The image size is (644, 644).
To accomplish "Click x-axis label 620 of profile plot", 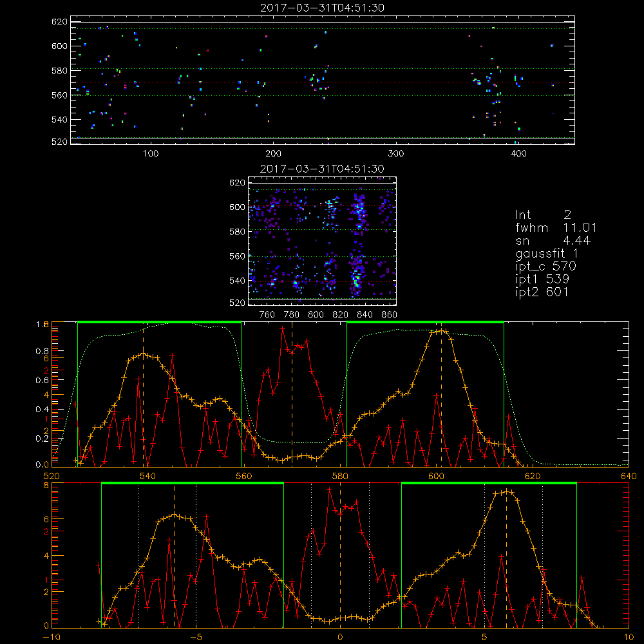I will [533, 477].
